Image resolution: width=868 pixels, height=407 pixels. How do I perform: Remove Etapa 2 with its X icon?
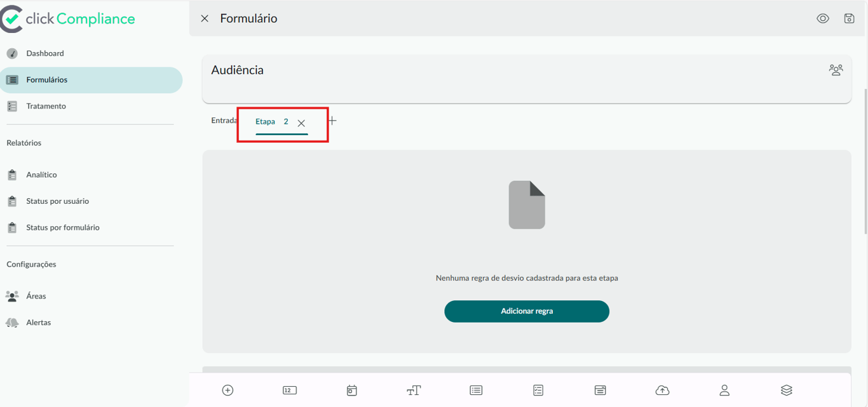coord(301,123)
